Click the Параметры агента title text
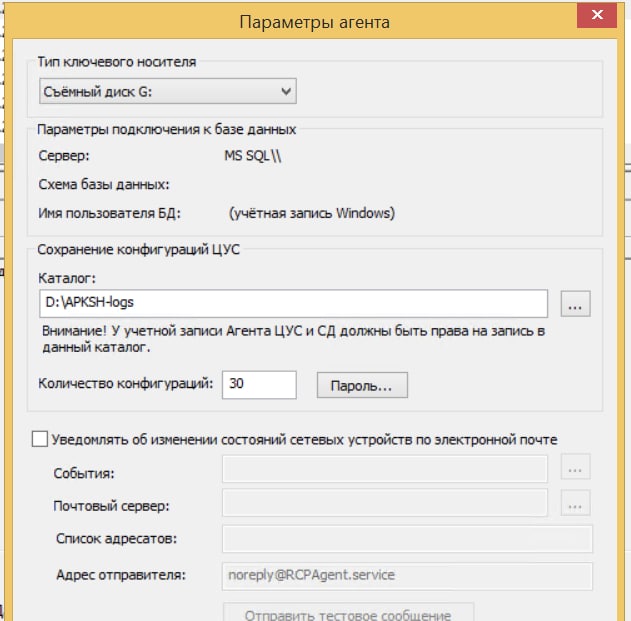The height and width of the screenshot is (621, 631). [x=315, y=22]
